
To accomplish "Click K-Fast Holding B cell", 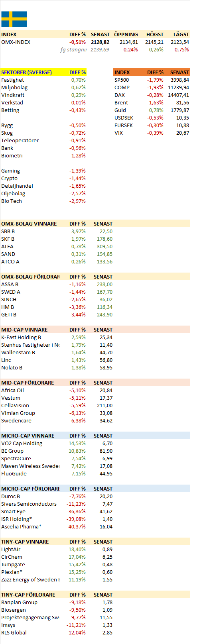I will [21, 337].
